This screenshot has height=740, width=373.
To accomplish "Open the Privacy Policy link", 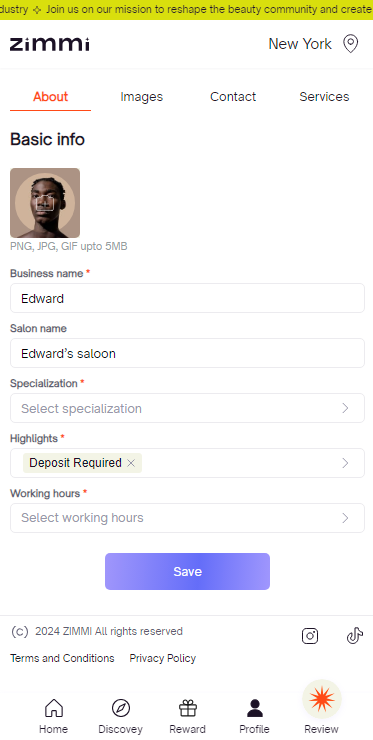I will (x=163, y=658).
